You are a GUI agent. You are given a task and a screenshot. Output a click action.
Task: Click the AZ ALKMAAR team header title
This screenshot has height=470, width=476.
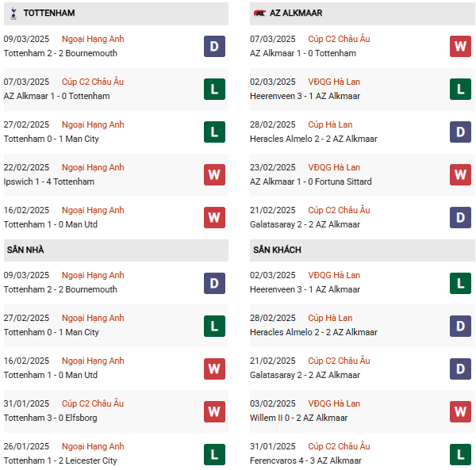pyautogui.click(x=298, y=13)
